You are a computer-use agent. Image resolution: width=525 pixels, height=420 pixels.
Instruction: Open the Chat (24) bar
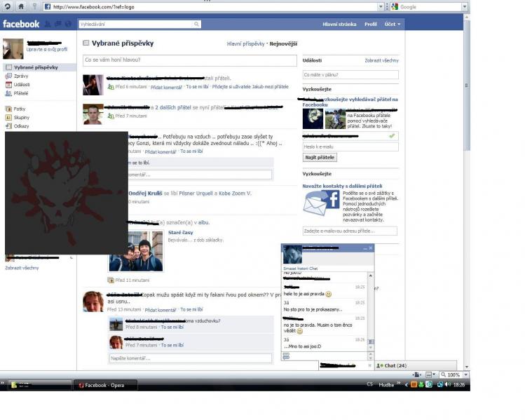click(415, 365)
